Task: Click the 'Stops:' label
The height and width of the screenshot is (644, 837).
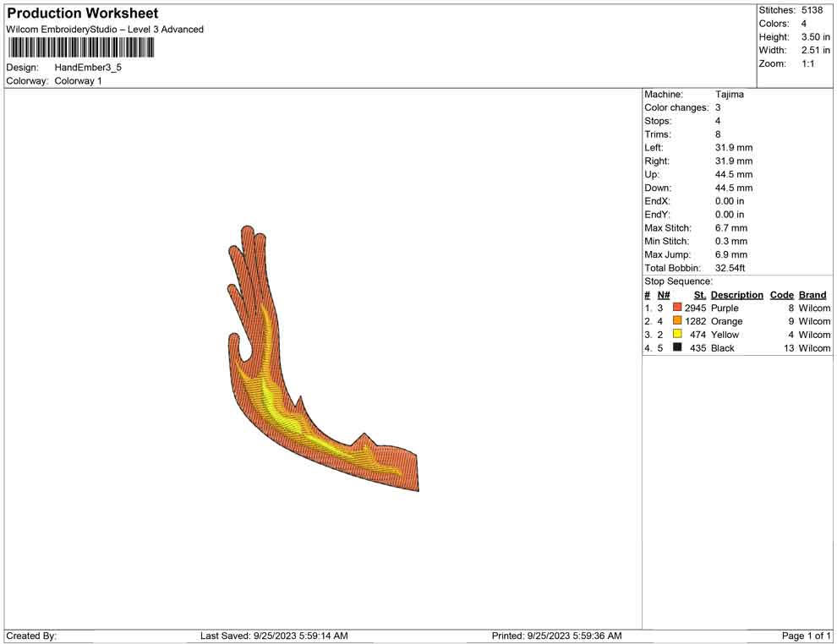Action: (658, 121)
